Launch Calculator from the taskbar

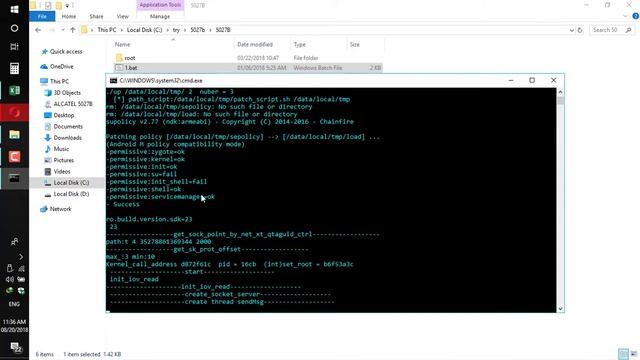point(14,68)
